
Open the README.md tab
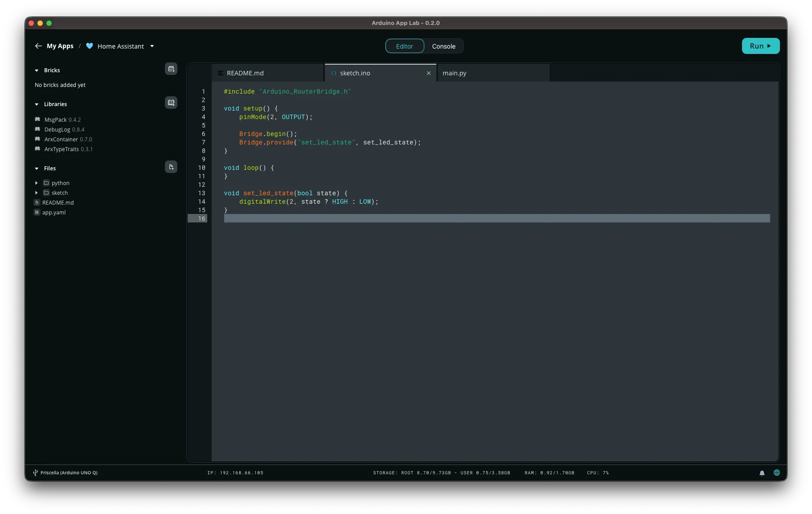tap(245, 73)
